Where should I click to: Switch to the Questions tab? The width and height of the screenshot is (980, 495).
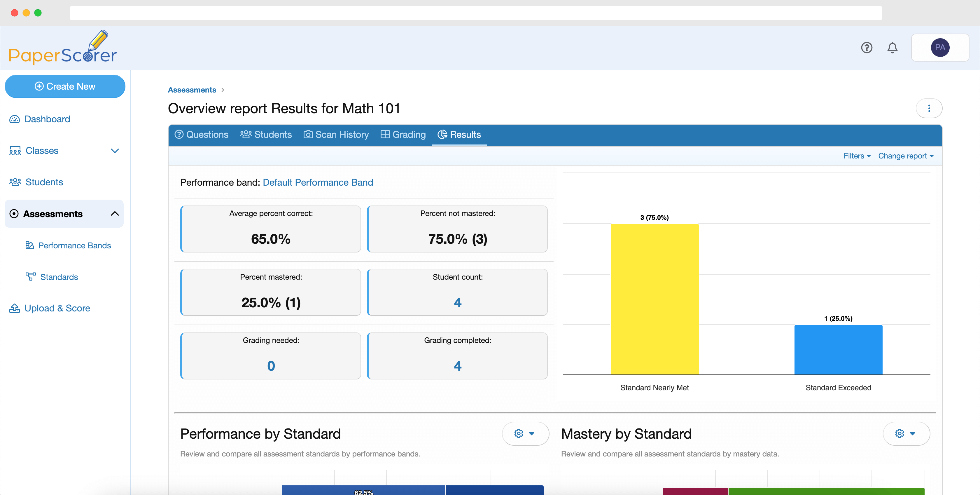coord(202,135)
